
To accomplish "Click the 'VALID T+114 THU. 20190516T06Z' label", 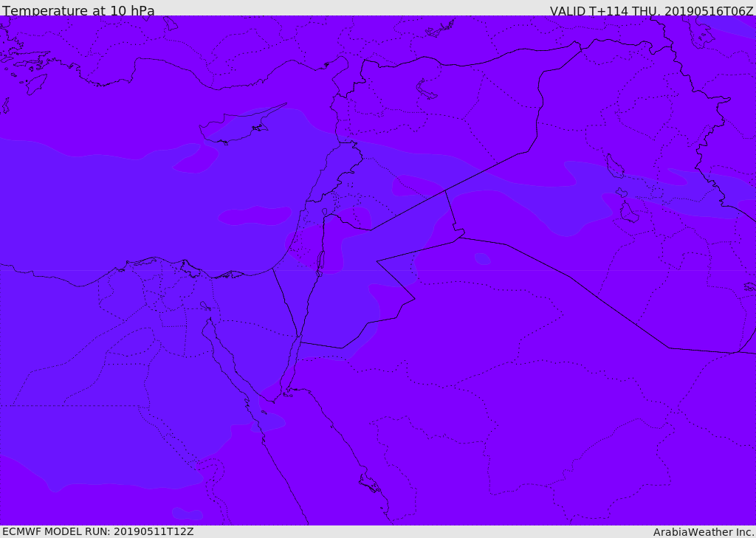I will click(x=651, y=10).
